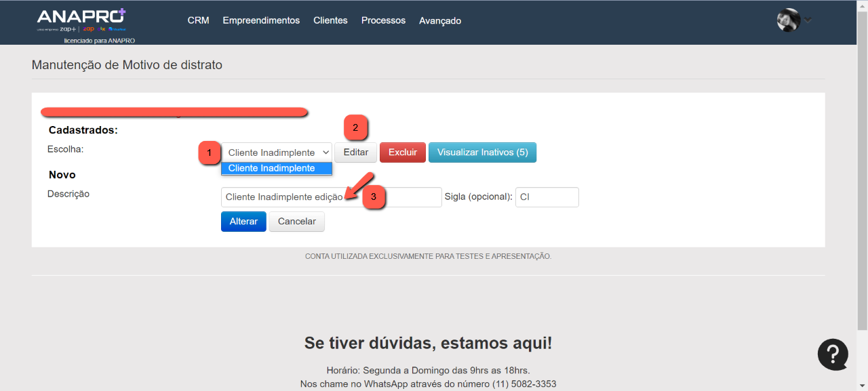This screenshot has height=391, width=868.
Task: Click the red numbered marker 1
Action: (210, 153)
